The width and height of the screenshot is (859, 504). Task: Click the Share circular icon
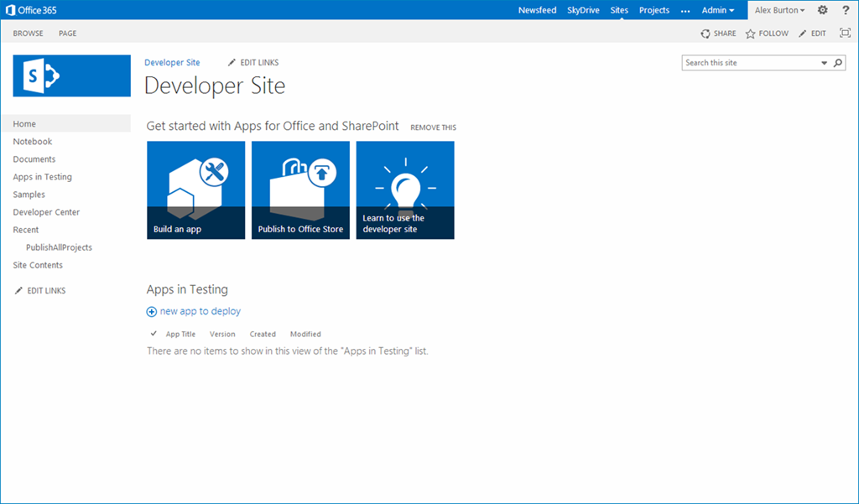click(705, 34)
